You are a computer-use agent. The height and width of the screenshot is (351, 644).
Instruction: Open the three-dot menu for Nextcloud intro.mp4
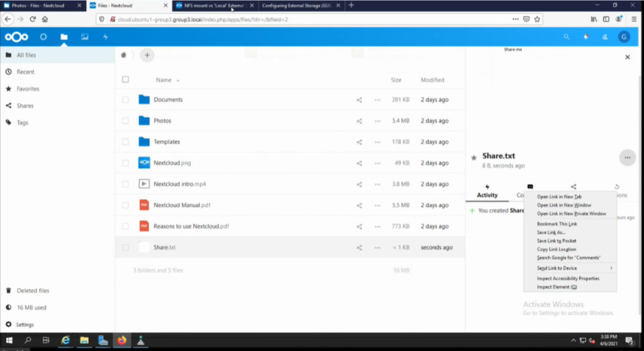pos(377,184)
